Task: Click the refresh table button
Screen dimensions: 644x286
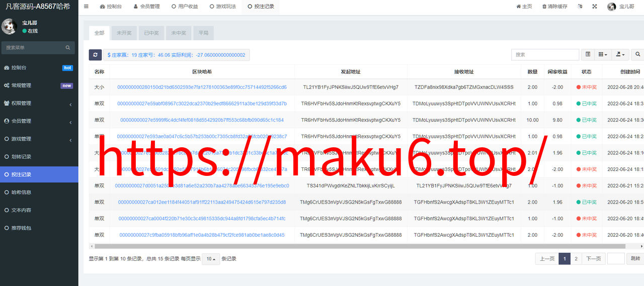Action: point(95,55)
